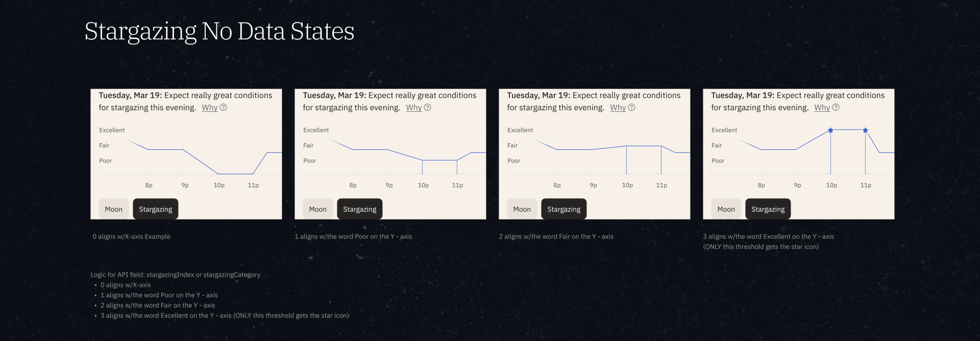The image size is (980, 341).
Task: Open the Moon tab in the fourth card
Action: tap(726, 209)
